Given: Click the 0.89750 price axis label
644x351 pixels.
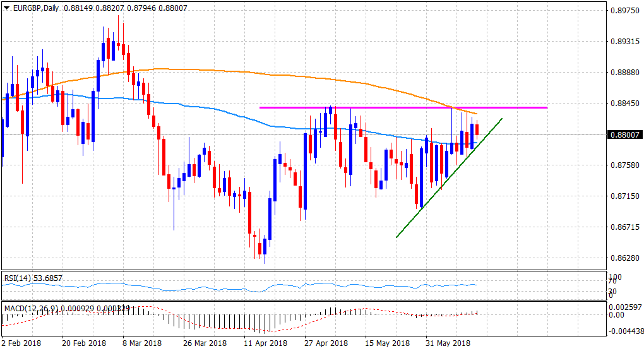Looking at the screenshot, I should click(x=623, y=11).
